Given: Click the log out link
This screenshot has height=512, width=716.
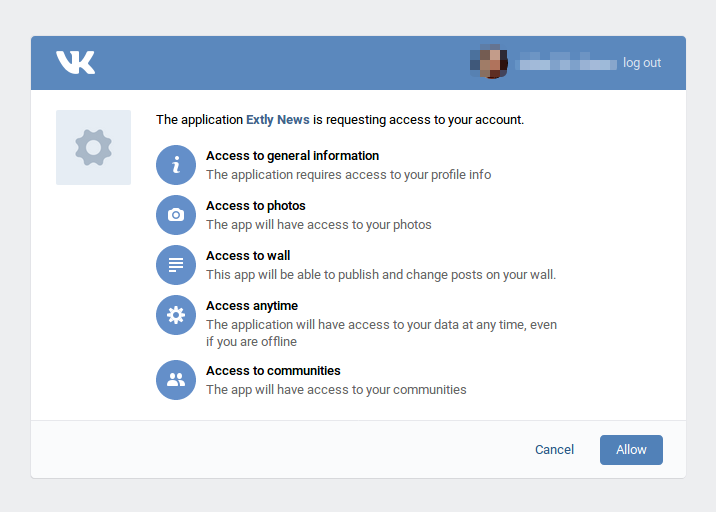Looking at the screenshot, I should [642, 63].
